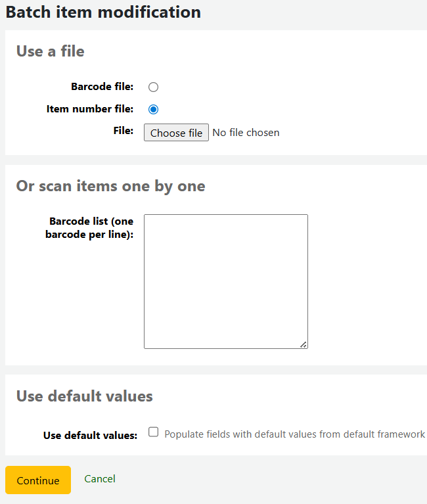
Task: Select the Item number file radio button
Action: coord(153,110)
